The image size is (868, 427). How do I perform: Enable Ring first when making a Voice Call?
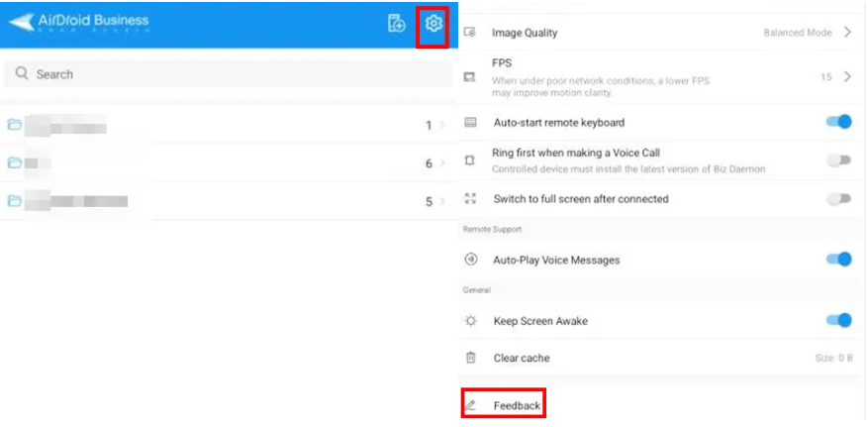click(x=838, y=160)
